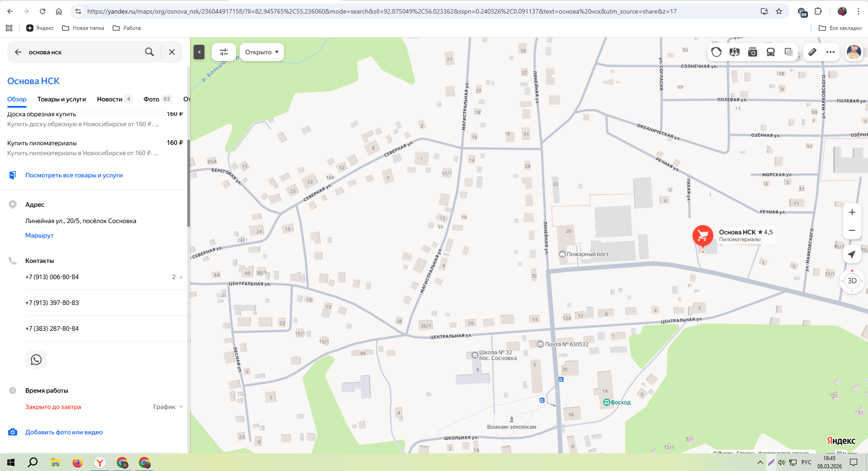The image size is (868, 471).
Task: Open the 'Товары и услуги' tab
Action: pos(62,99)
